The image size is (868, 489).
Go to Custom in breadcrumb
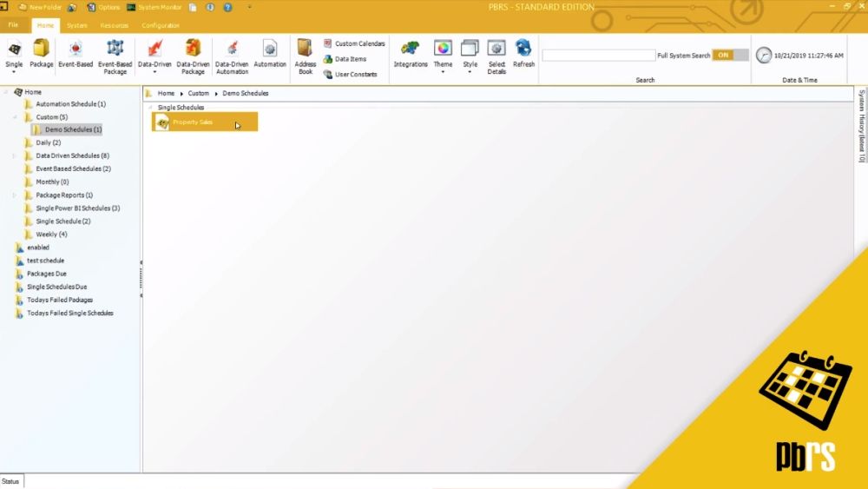(198, 93)
